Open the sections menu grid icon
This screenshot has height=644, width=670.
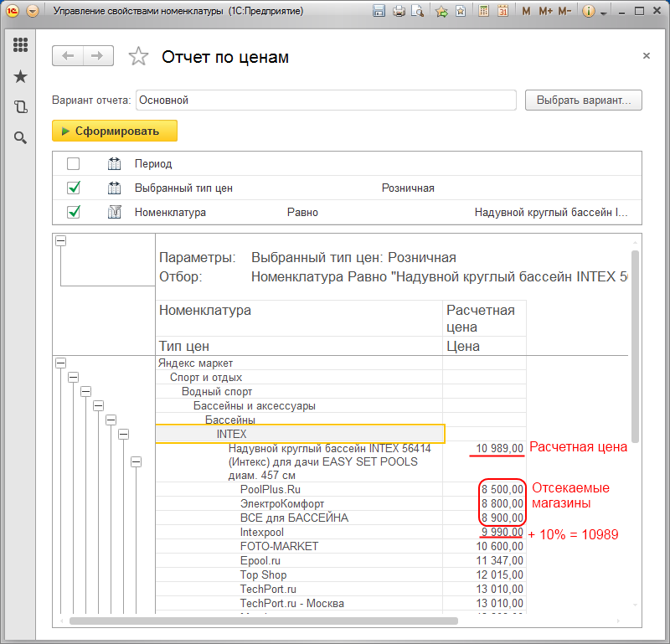tap(20, 44)
